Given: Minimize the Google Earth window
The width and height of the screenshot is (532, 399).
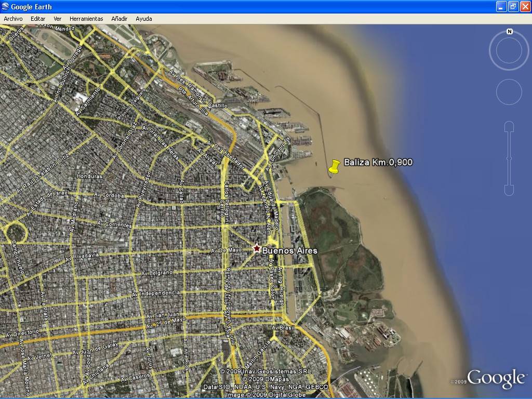Looking at the screenshot, I should click(x=501, y=6).
